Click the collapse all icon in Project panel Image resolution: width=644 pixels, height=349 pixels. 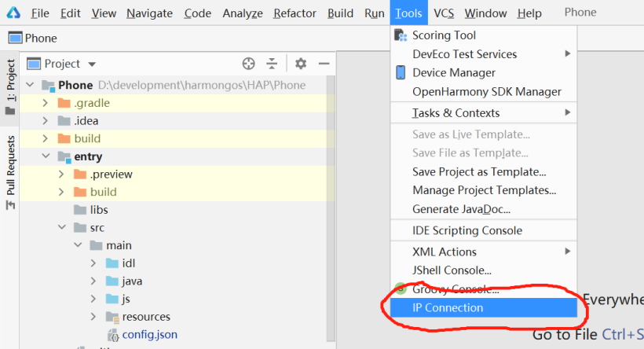272,64
